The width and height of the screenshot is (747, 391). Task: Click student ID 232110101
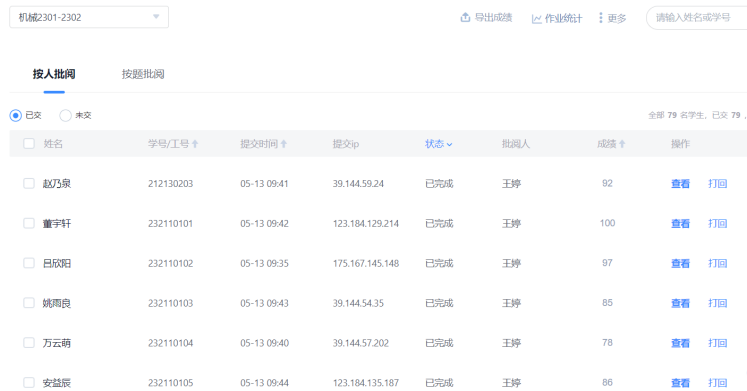pyautogui.click(x=170, y=224)
